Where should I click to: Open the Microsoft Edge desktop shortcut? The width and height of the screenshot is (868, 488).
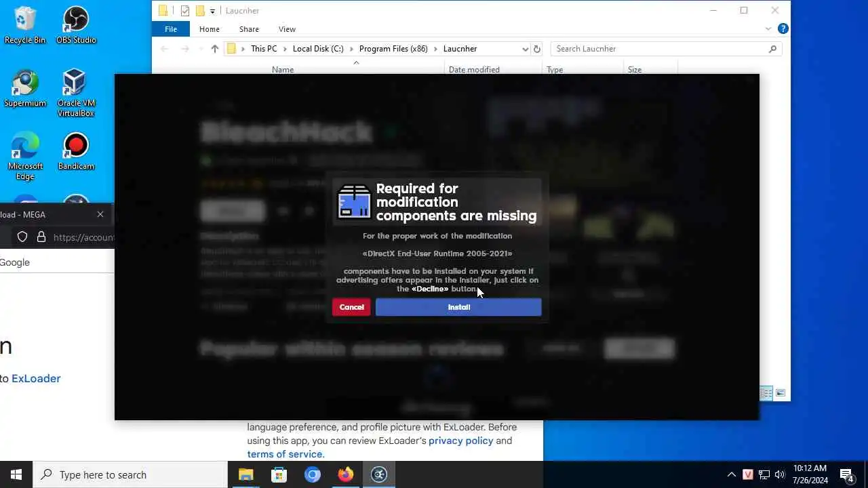[25, 156]
